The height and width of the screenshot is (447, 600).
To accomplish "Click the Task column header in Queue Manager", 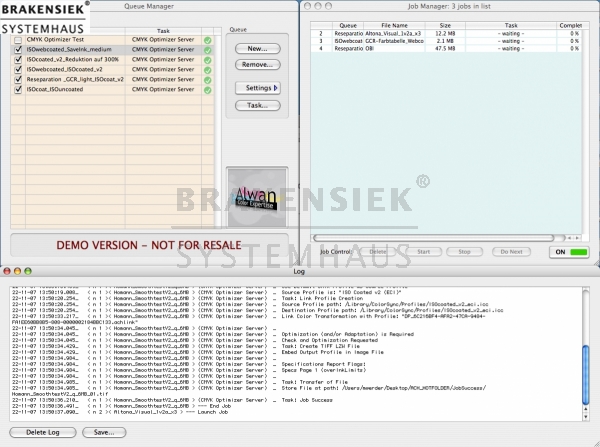I will click(x=163, y=31).
